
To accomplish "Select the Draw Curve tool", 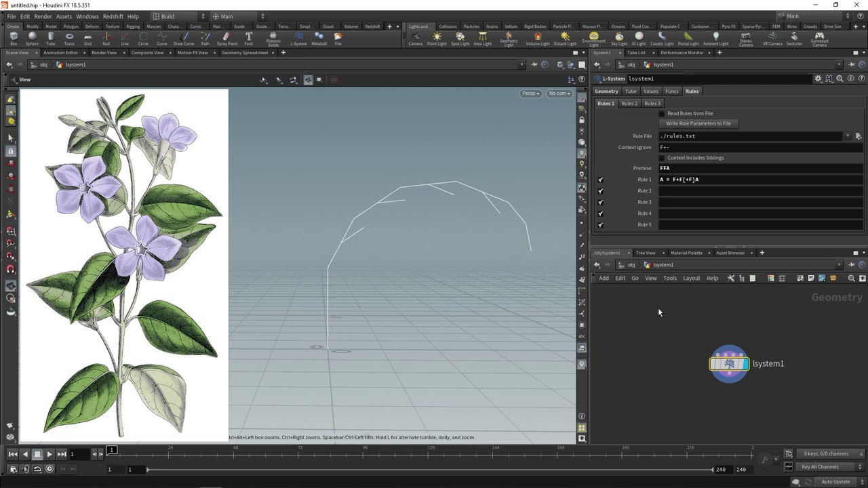I will click(183, 39).
